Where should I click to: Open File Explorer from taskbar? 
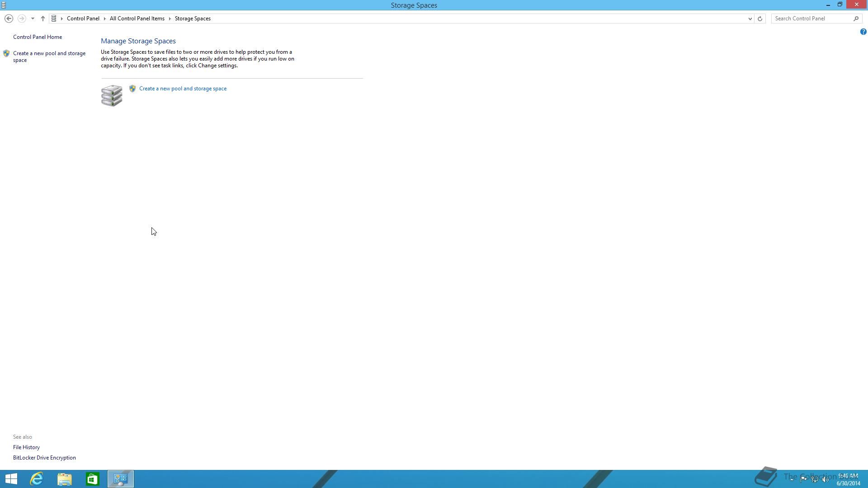[x=65, y=479]
